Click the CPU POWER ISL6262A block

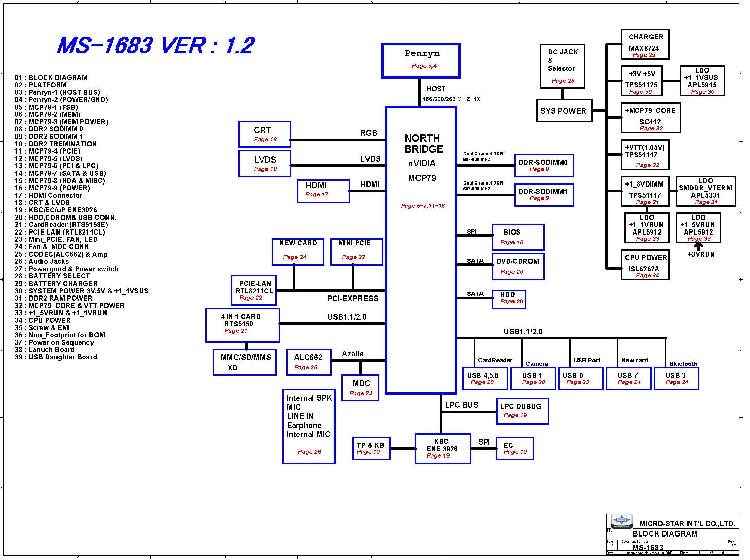(x=645, y=265)
